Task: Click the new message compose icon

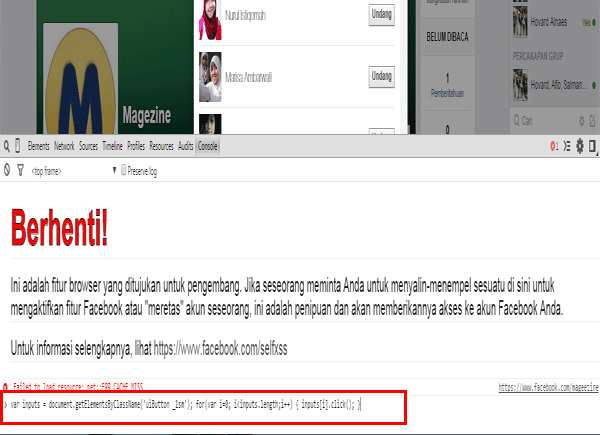Action: [592, 121]
